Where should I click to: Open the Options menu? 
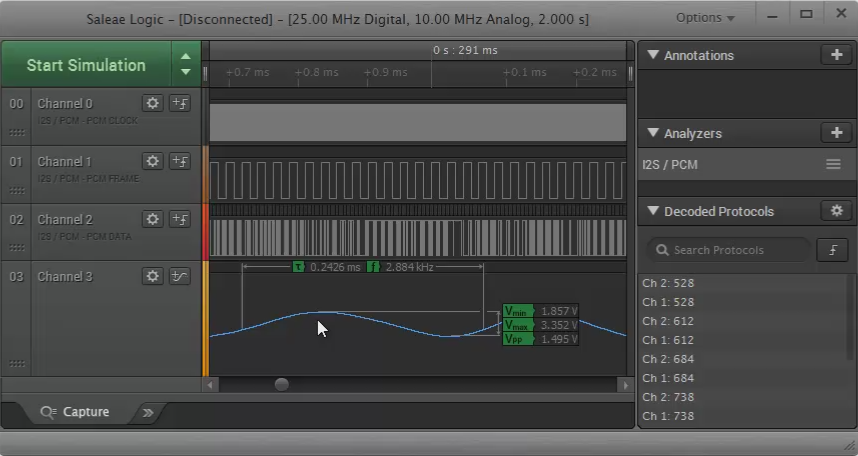(x=705, y=18)
